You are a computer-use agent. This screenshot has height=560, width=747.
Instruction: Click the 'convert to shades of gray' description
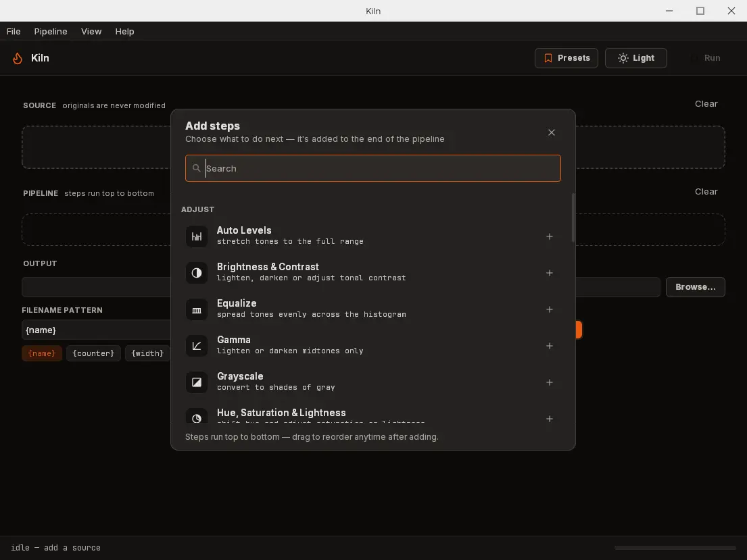tap(276, 388)
